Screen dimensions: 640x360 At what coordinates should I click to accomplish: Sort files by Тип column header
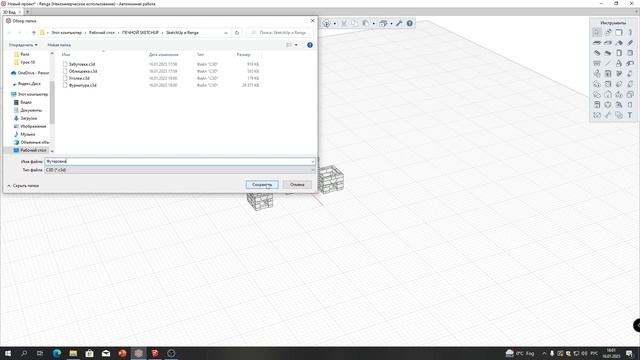(200, 54)
